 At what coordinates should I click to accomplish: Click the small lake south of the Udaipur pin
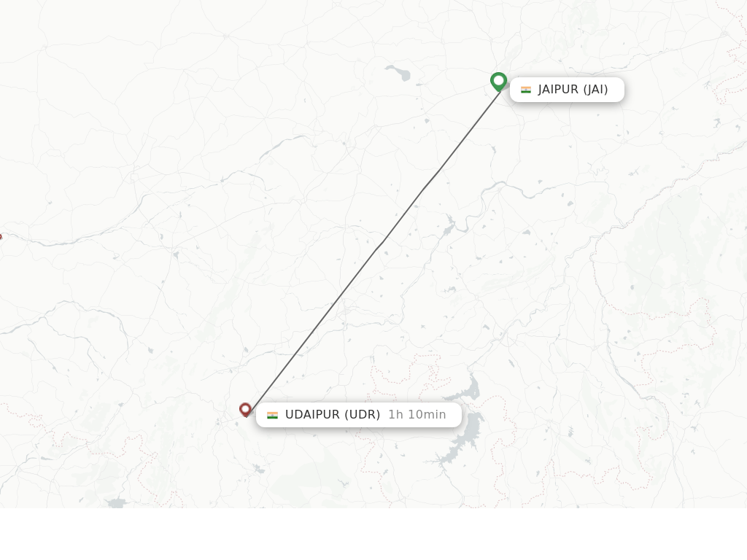pos(259,470)
